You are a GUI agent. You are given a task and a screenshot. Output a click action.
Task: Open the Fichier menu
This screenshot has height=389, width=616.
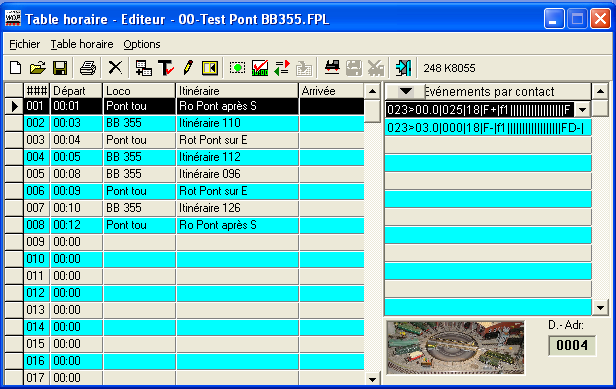24,44
